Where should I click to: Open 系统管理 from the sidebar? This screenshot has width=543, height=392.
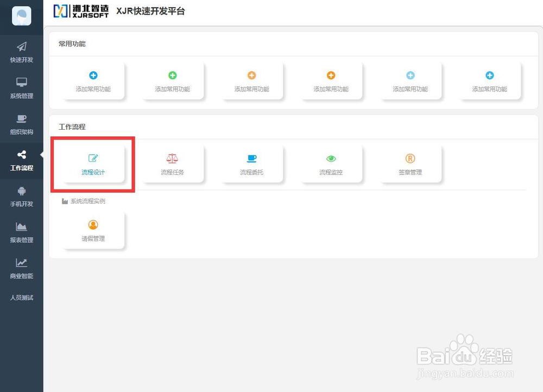[21, 88]
